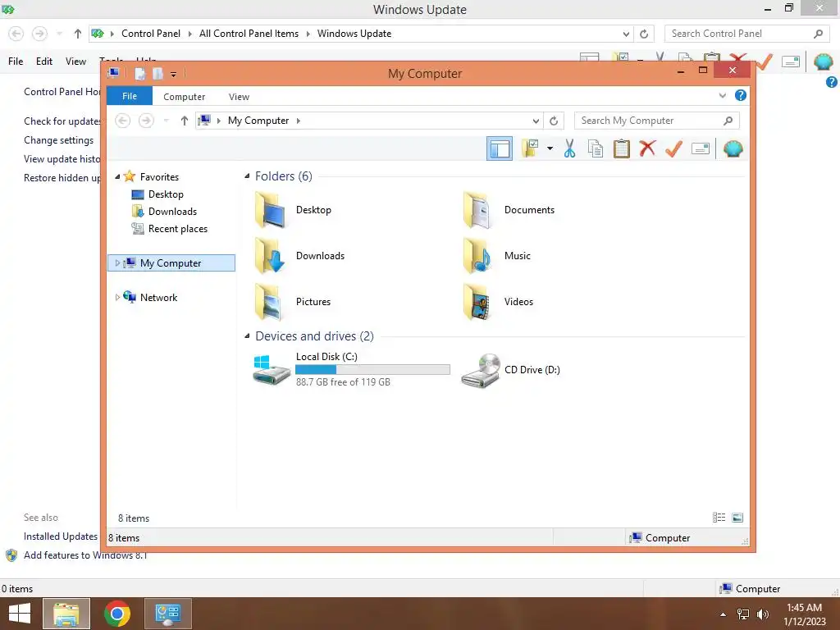Expand the Network tree node
The height and width of the screenshot is (630, 840).
click(117, 297)
